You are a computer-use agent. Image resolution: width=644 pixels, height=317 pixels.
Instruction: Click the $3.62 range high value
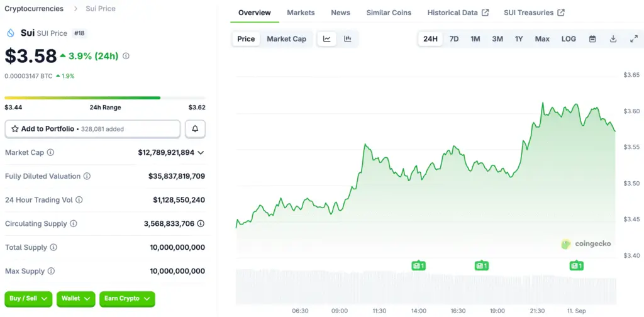[197, 108]
